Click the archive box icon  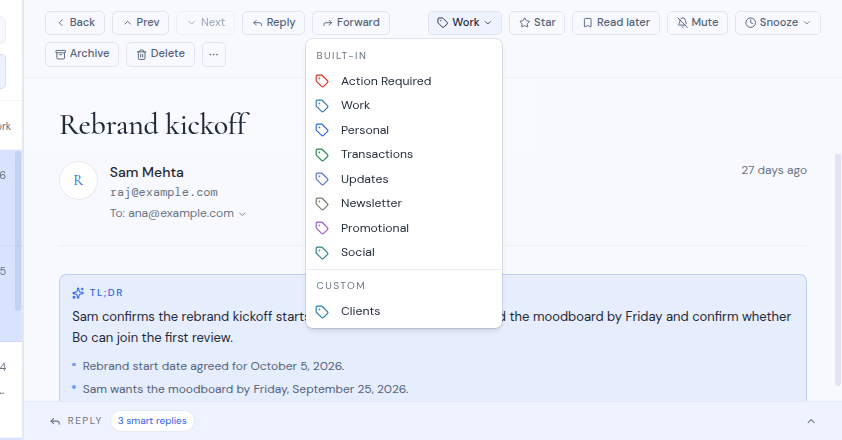pos(61,54)
